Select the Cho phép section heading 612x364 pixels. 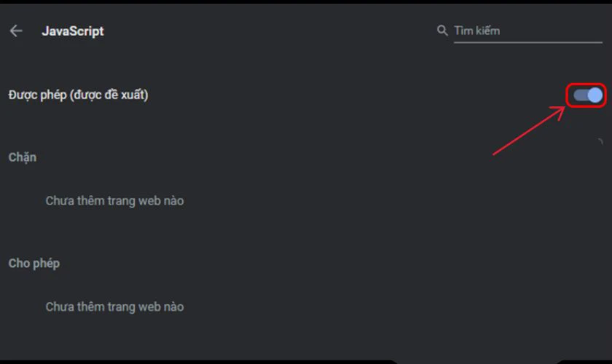[x=34, y=264]
